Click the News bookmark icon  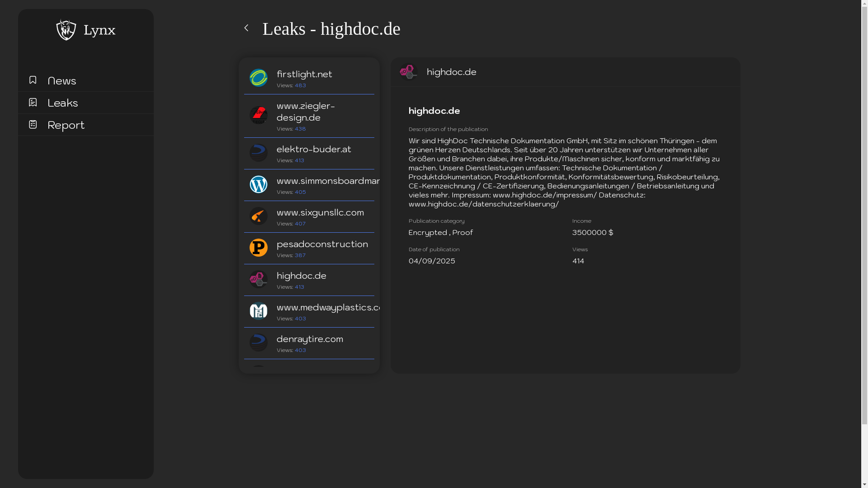[x=33, y=80]
